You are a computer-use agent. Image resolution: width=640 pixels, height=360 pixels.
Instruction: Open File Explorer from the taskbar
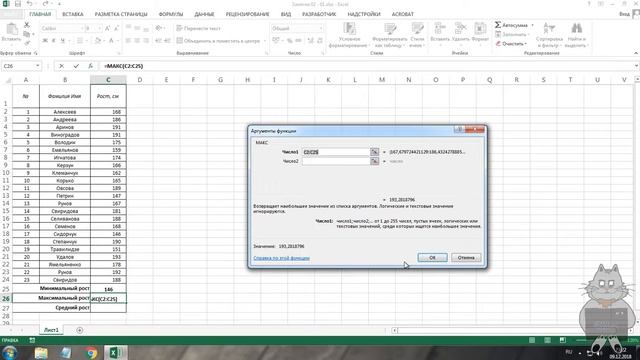click(x=41, y=353)
